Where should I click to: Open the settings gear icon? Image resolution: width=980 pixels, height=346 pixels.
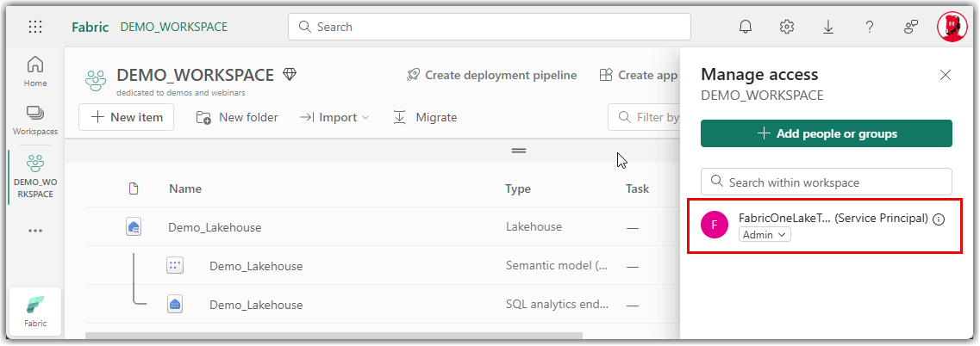pyautogui.click(x=787, y=27)
